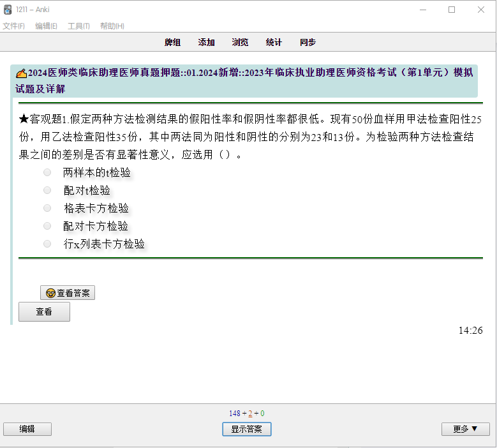Viewport: 497px width, 448px height.
Task: Click the face emoji on 查看答案 button
Action: click(50, 293)
